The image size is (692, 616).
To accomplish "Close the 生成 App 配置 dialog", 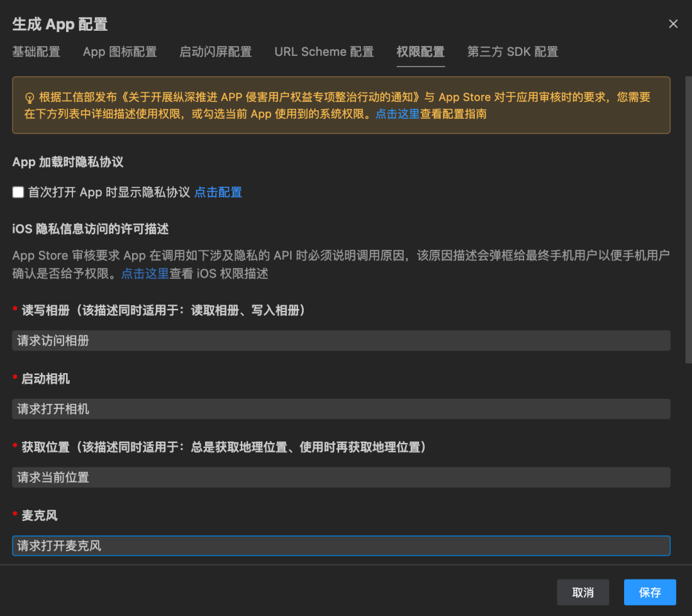I will (673, 24).
